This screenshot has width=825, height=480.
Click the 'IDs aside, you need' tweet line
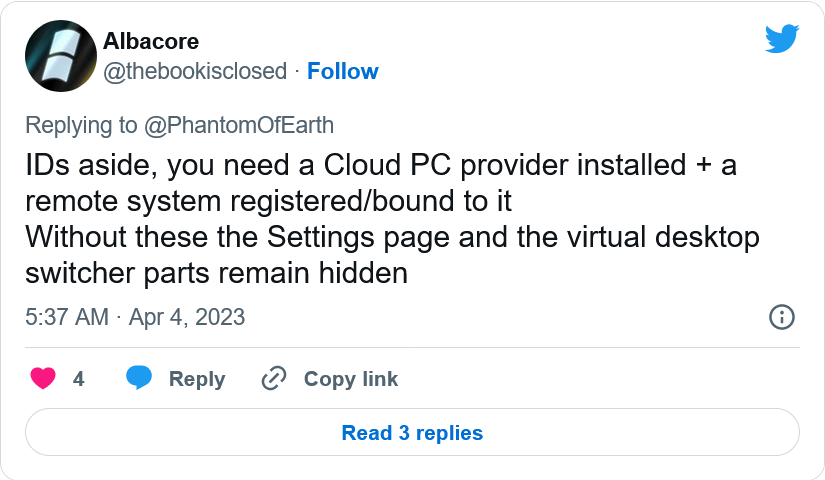(381, 165)
